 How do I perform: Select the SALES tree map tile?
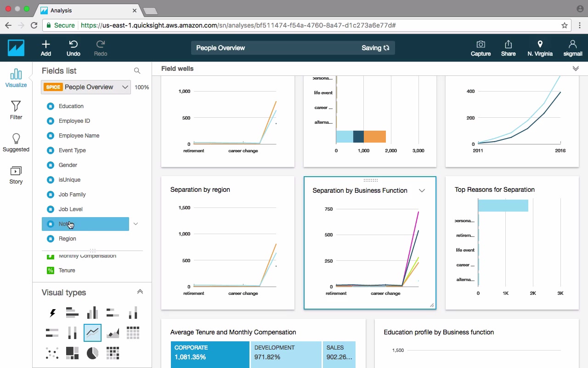(339, 354)
